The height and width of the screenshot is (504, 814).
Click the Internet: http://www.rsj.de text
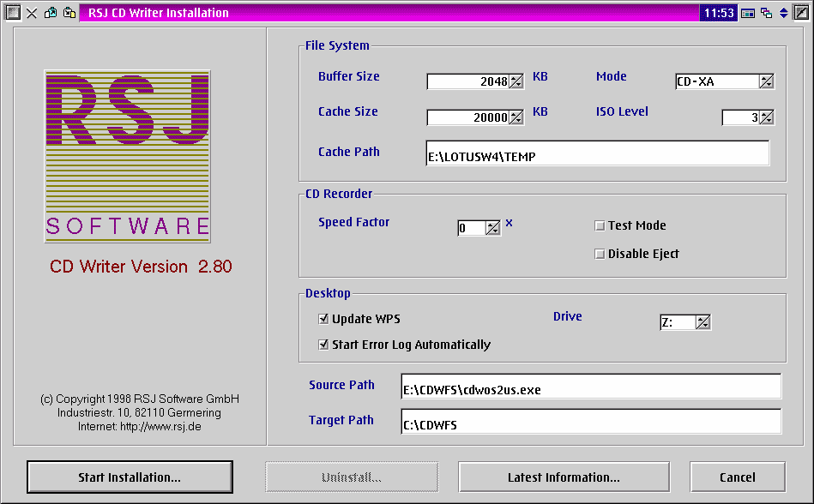click(x=140, y=427)
